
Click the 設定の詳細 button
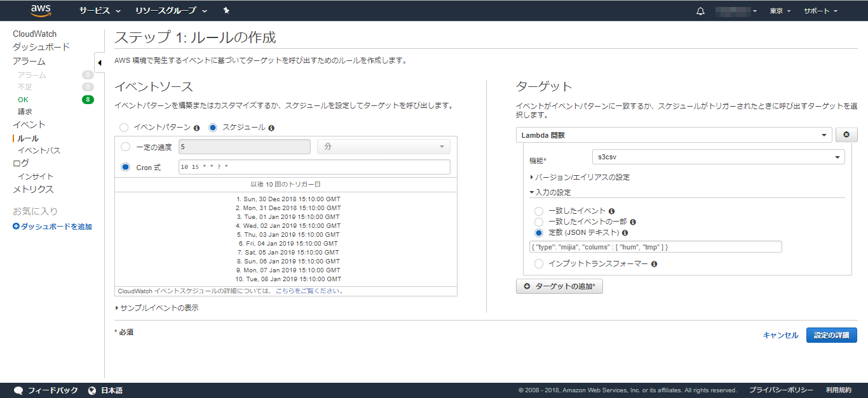coord(831,335)
